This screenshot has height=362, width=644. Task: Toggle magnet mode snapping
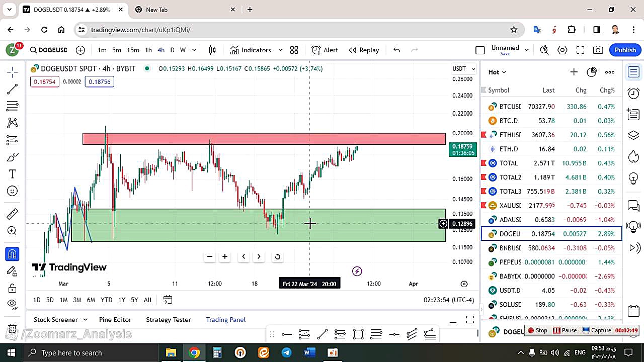(x=13, y=254)
